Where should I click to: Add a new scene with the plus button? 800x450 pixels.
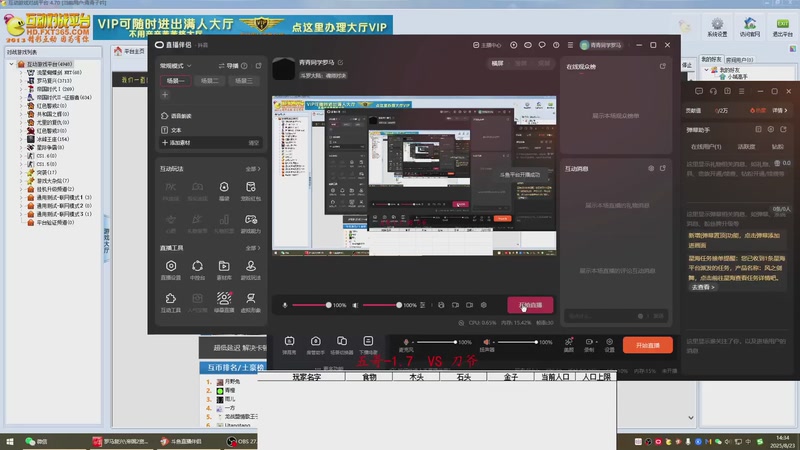[165, 95]
